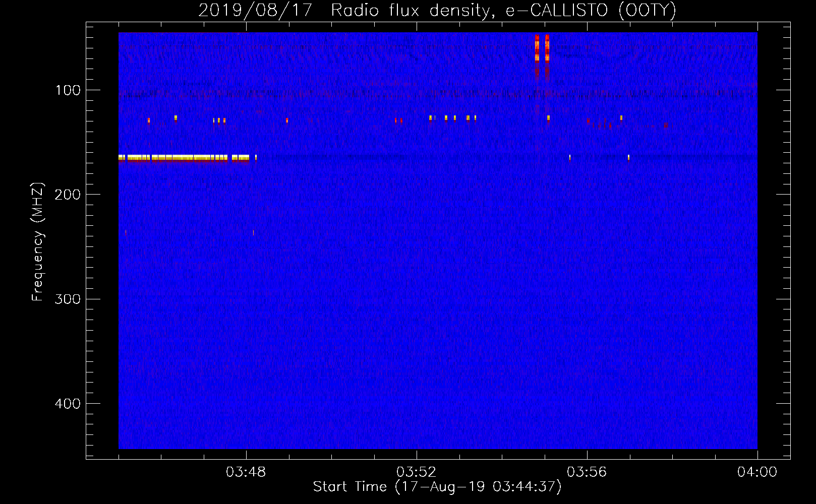Click the 04:00 time tick label
The image size is (816, 504).
757,472
